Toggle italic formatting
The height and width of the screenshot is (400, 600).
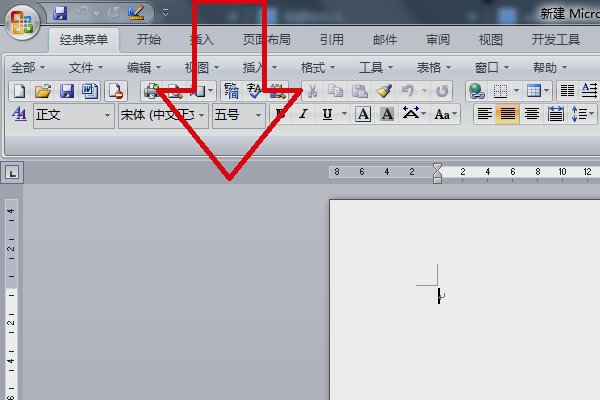tap(303, 114)
